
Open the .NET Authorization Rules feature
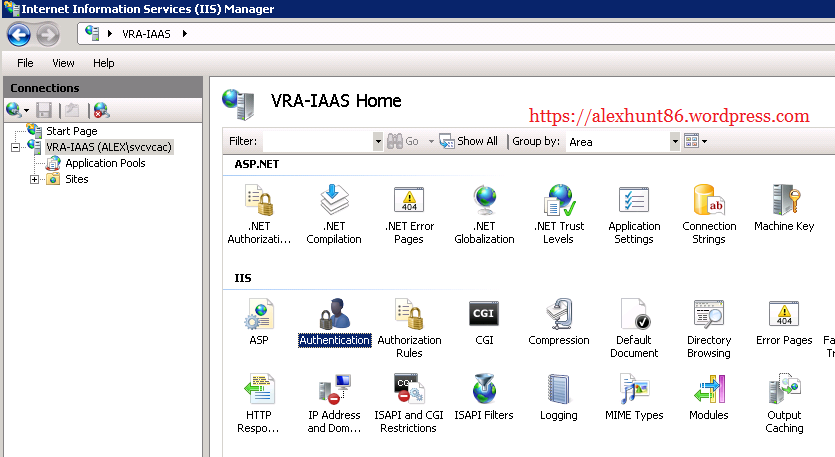[259, 214]
